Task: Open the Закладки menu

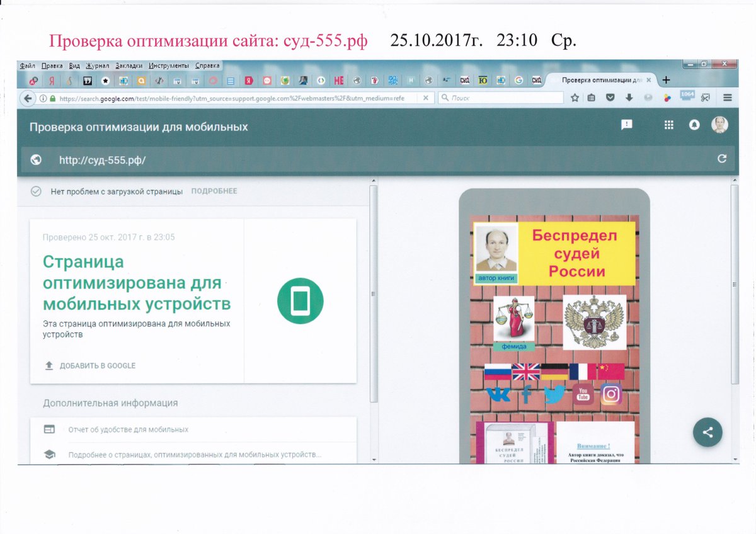Action: (x=129, y=65)
